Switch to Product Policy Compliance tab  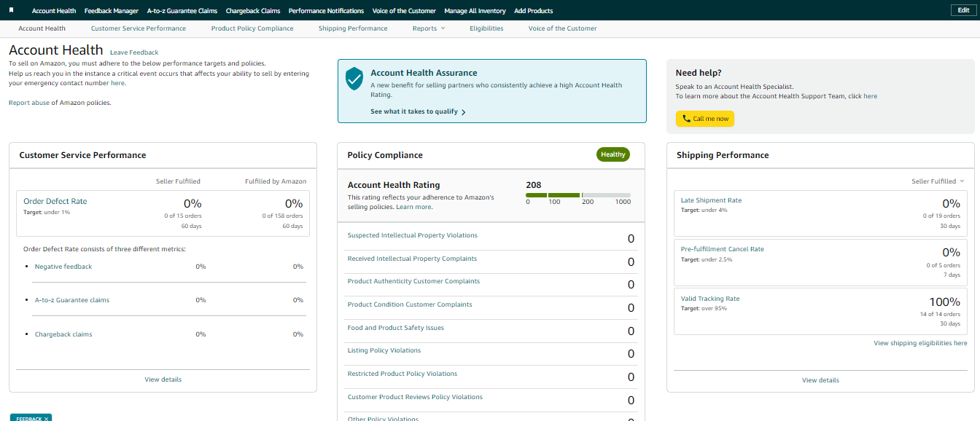252,28
